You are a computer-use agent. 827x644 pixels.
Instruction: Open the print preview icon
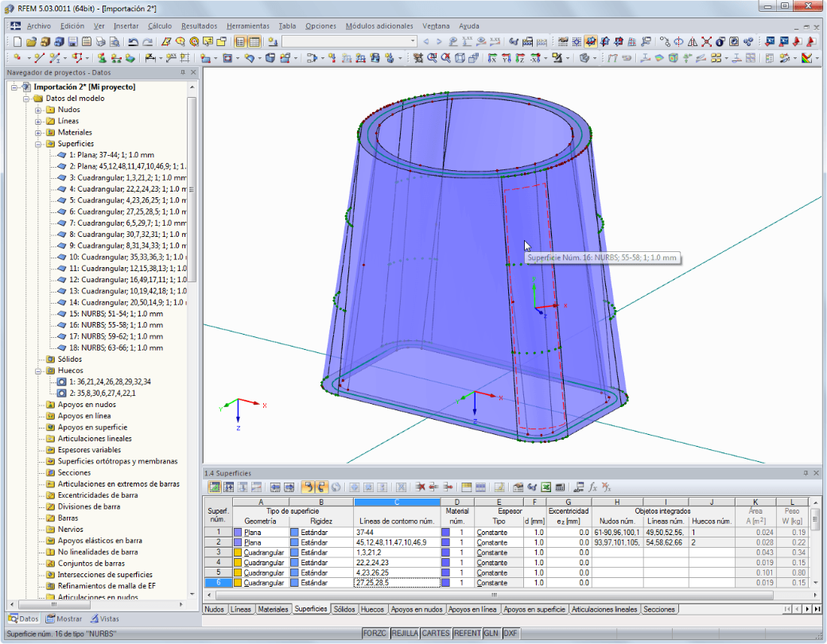(115, 41)
